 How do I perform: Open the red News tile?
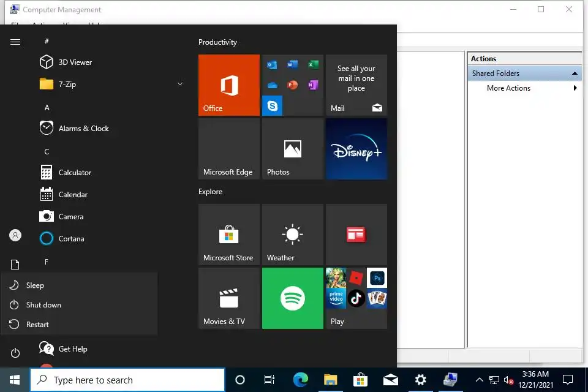pyautogui.click(x=356, y=235)
